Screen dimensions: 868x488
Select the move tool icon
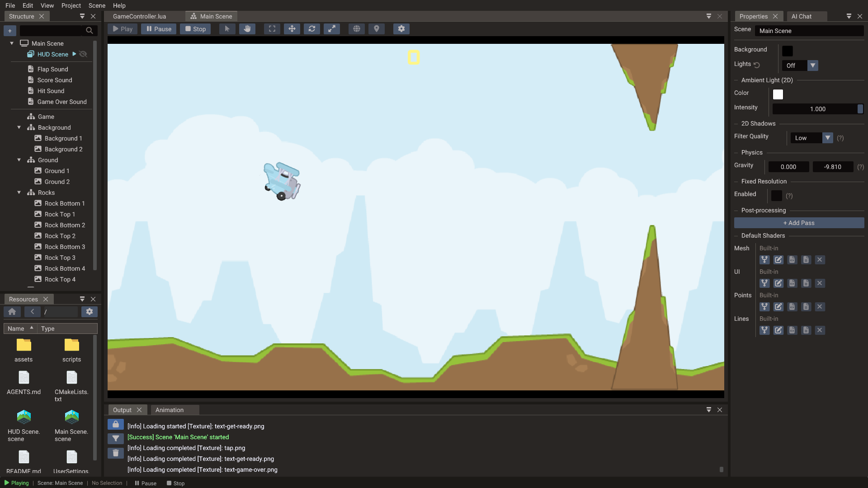coord(292,29)
